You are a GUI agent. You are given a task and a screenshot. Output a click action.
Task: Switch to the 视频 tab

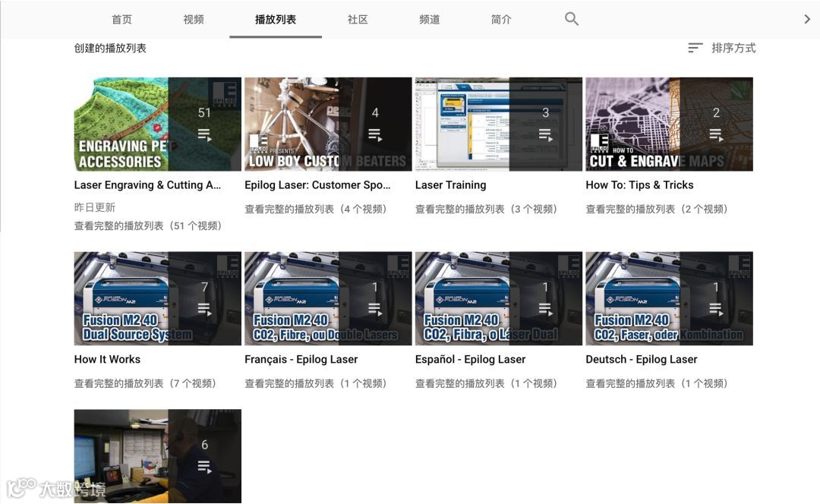194,19
